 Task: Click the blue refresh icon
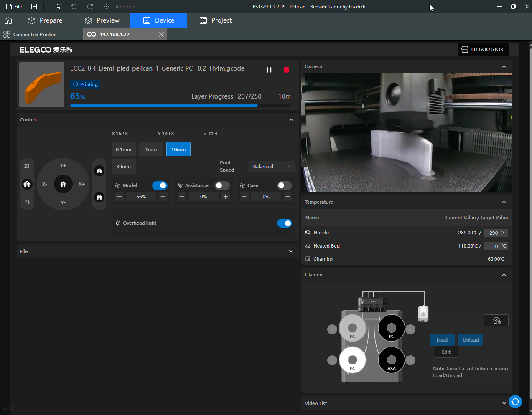(x=515, y=402)
